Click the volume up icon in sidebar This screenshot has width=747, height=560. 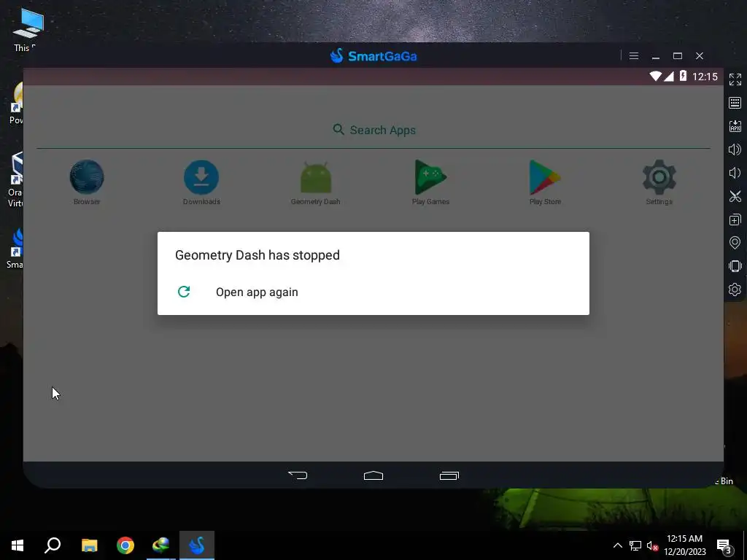(735, 149)
